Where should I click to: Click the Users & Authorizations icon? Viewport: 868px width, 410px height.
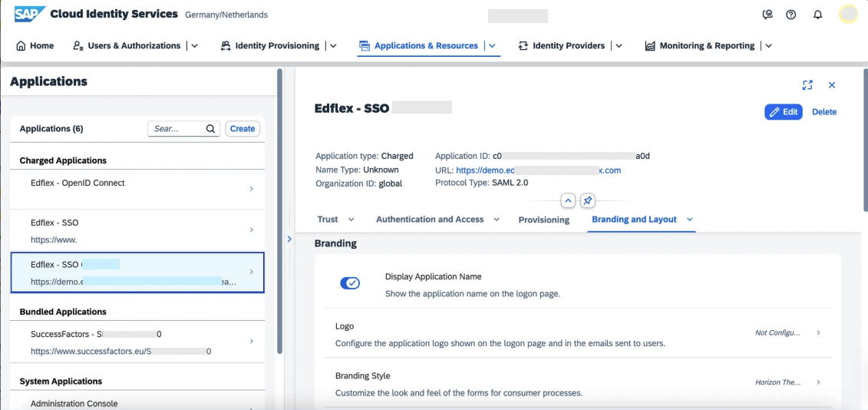click(78, 45)
